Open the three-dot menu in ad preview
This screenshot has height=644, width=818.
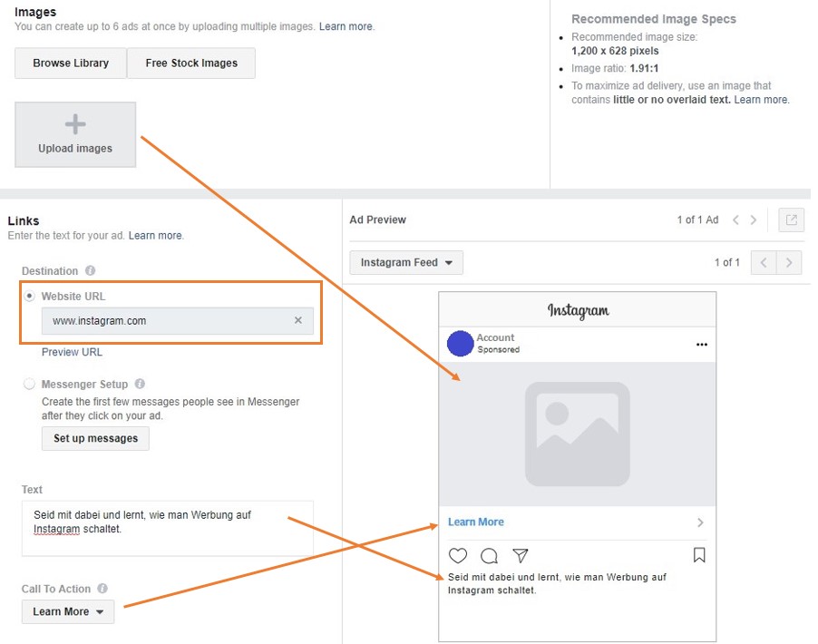pyautogui.click(x=702, y=345)
